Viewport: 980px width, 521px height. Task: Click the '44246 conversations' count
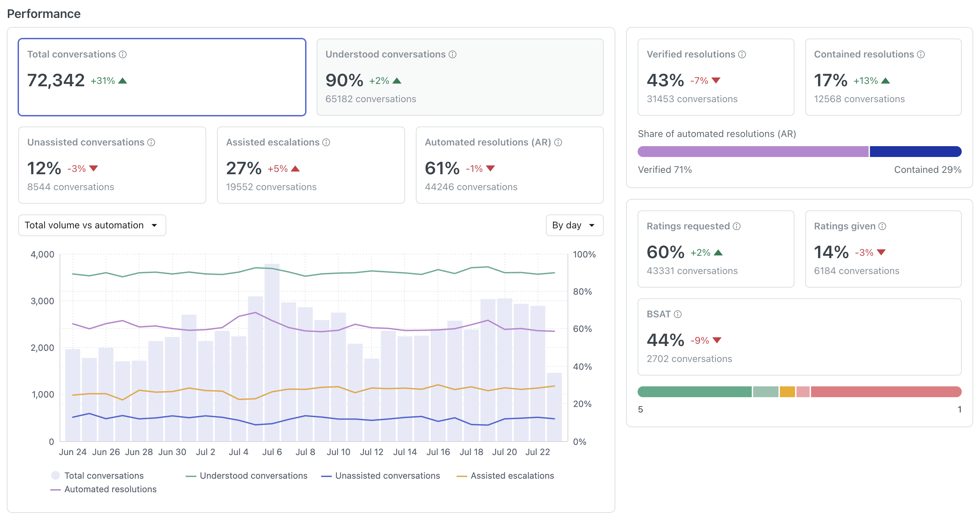[471, 187]
